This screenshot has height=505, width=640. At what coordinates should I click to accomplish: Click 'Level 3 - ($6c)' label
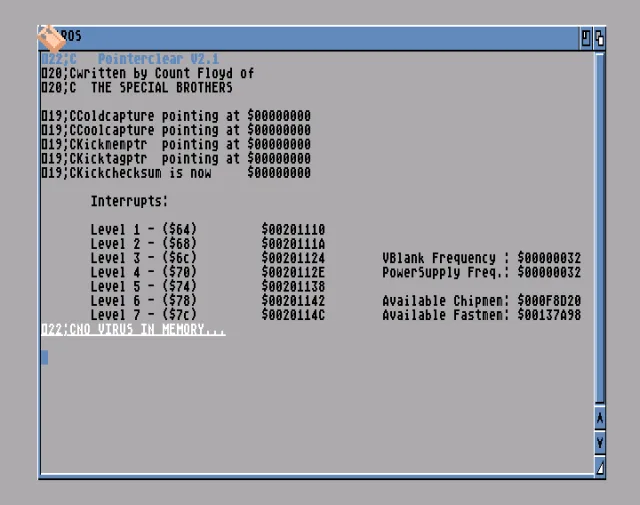click(x=144, y=258)
